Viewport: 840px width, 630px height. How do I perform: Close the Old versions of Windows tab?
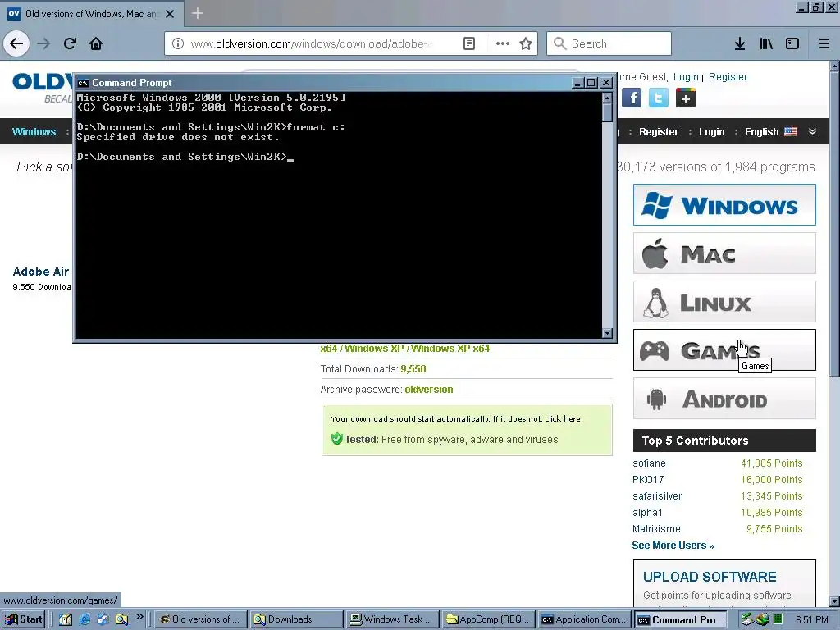pyautogui.click(x=170, y=14)
